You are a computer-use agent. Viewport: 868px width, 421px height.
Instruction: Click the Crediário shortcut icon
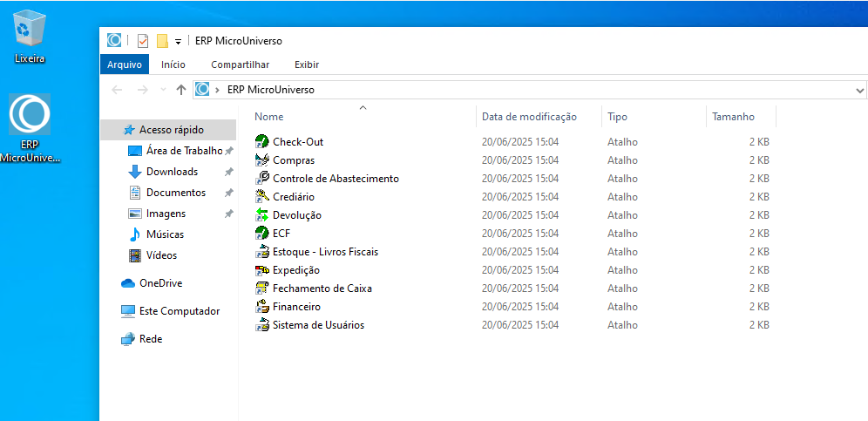coord(261,197)
